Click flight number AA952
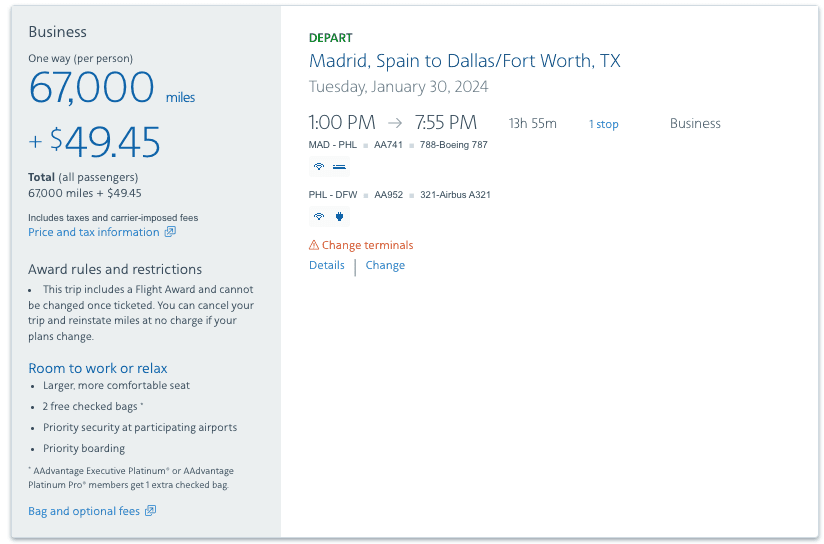Viewport: 824px width, 544px height. tap(388, 194)
